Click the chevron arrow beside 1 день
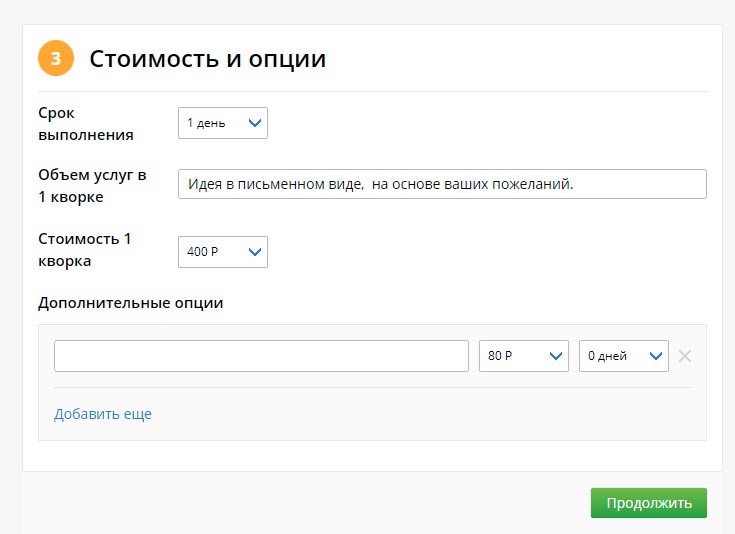The width and height of the screenshot is (735, 534). (x=254, y=123)
